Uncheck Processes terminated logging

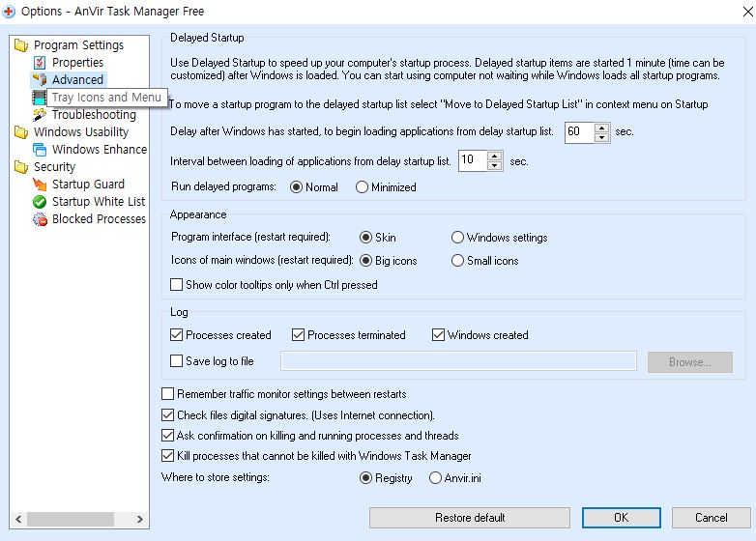click(x=299, y=335)
